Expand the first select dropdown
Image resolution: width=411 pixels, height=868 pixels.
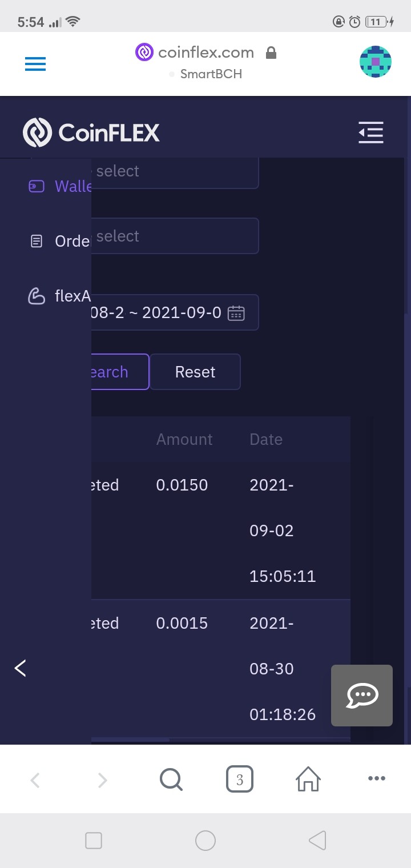(175, 171)
